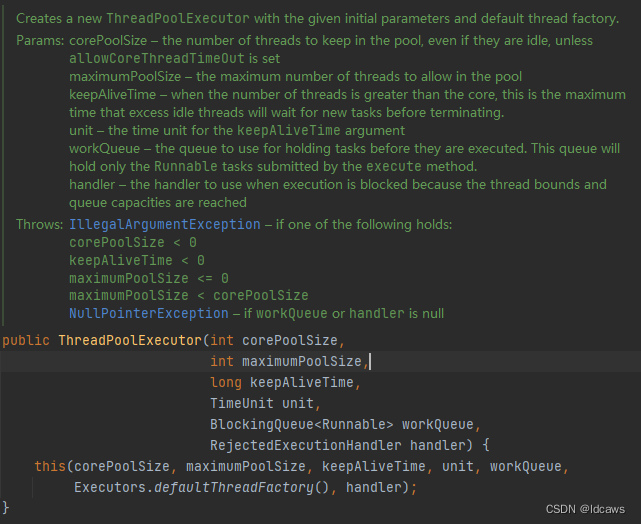Screen dimensions: 641x524
Task: Open the NullPointerException link in Throws
Action: pos(148,314)
